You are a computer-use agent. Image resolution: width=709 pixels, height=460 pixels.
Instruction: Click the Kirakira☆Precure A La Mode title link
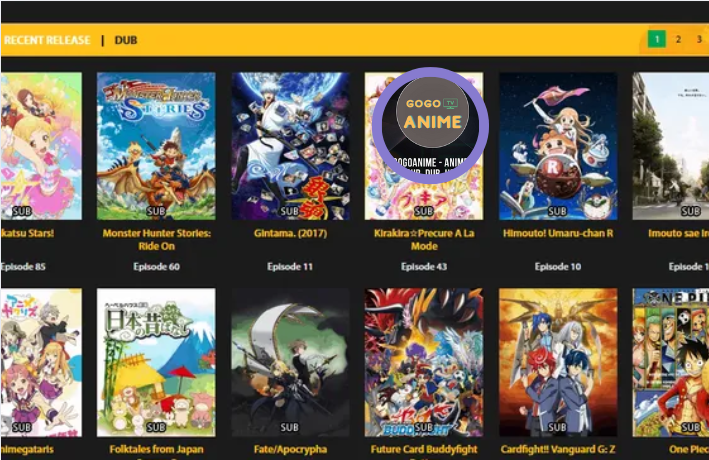pyautogui.click(x=424, y=240)
